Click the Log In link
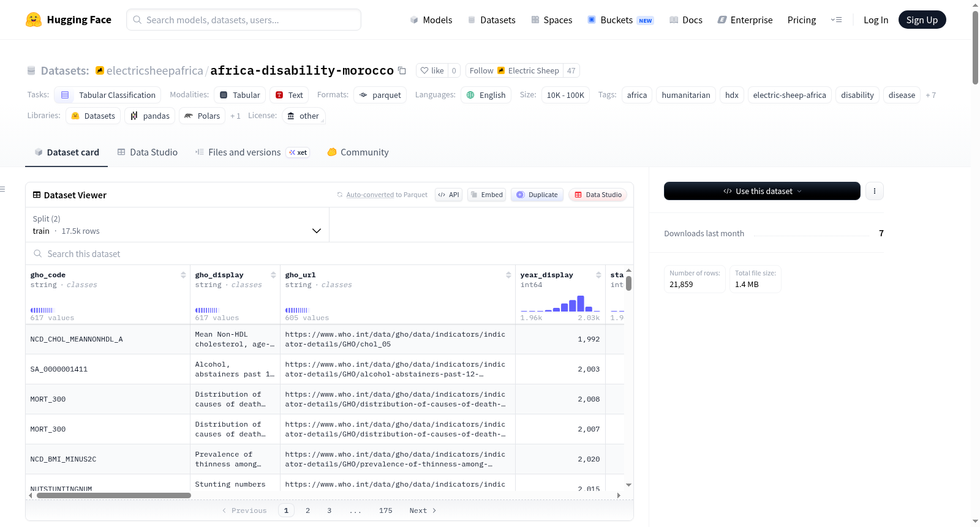 pyautogui.click(x=876, y=20)
